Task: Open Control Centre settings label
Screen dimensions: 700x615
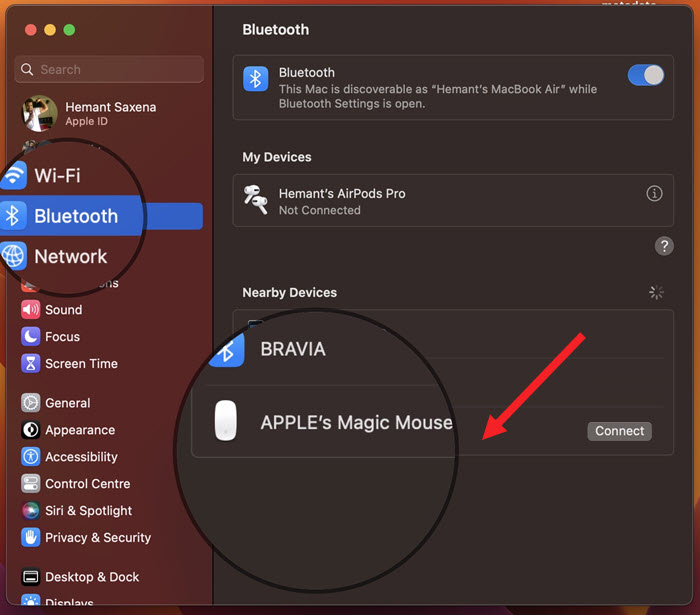Action: point(88,484)
